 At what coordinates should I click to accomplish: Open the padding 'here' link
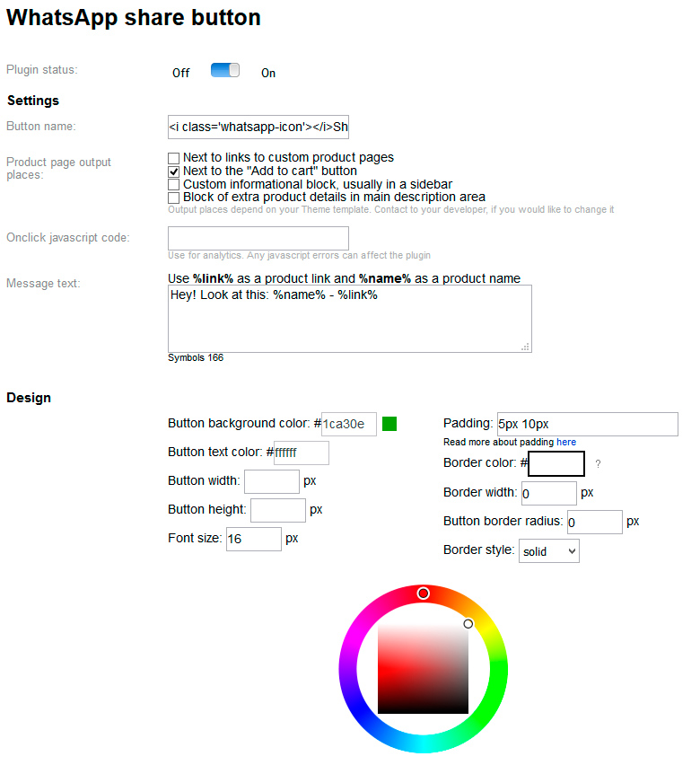coord(566,442)
